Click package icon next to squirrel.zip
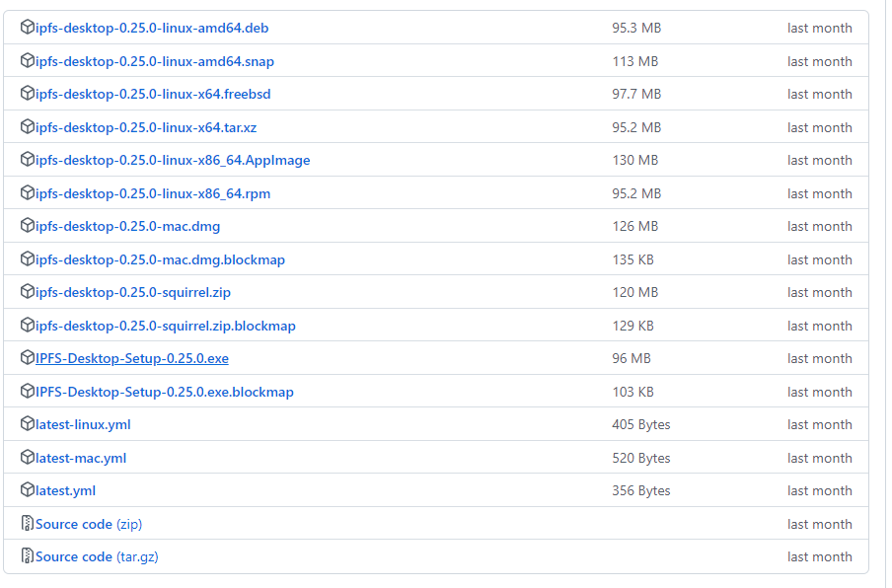The width and height of the screenshot is (892, 588). tap(28, 292)
